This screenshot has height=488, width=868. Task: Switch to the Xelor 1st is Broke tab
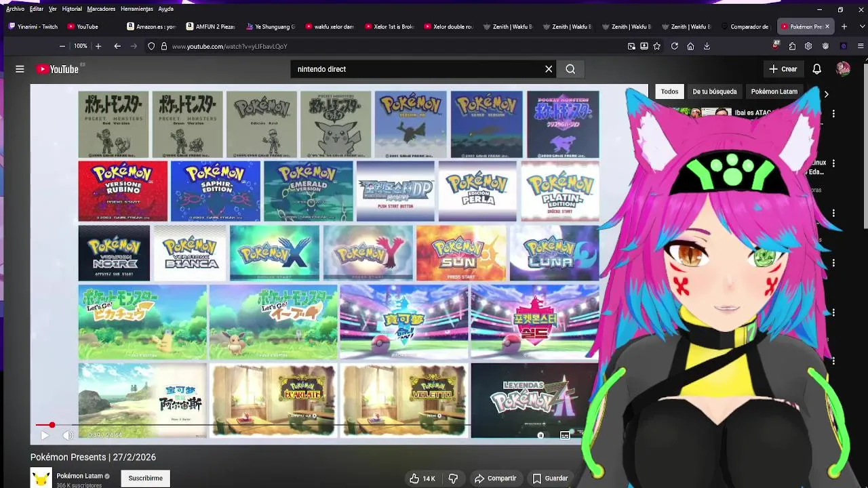coord(390,26)
